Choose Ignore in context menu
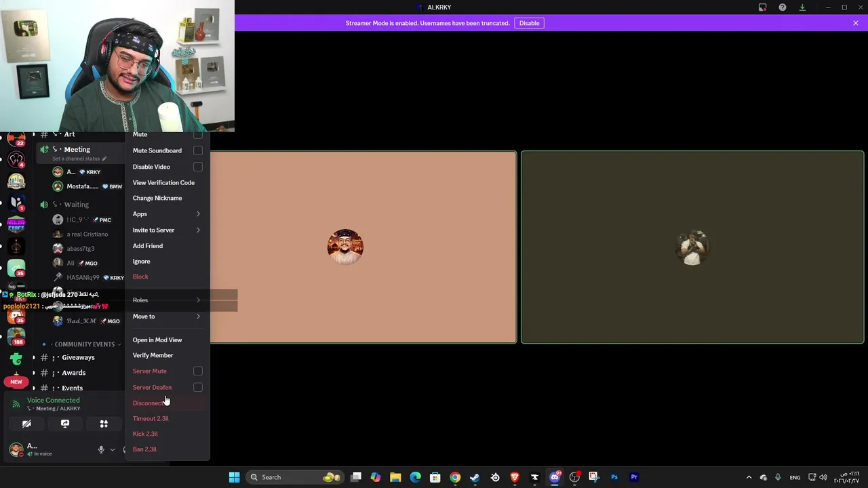The width and height of the screenshot is (868, 488). click(142, 262)
